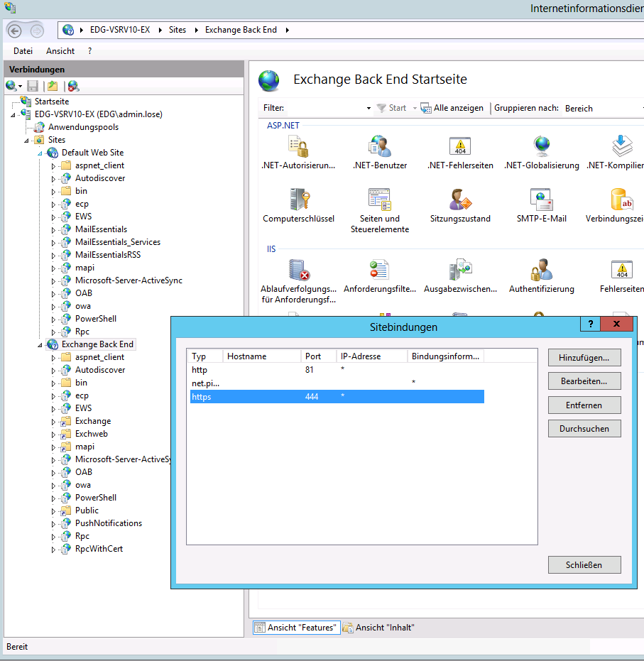
Task: Select Exchweb under Exchange Back End
Action: (x=92, y=435)
